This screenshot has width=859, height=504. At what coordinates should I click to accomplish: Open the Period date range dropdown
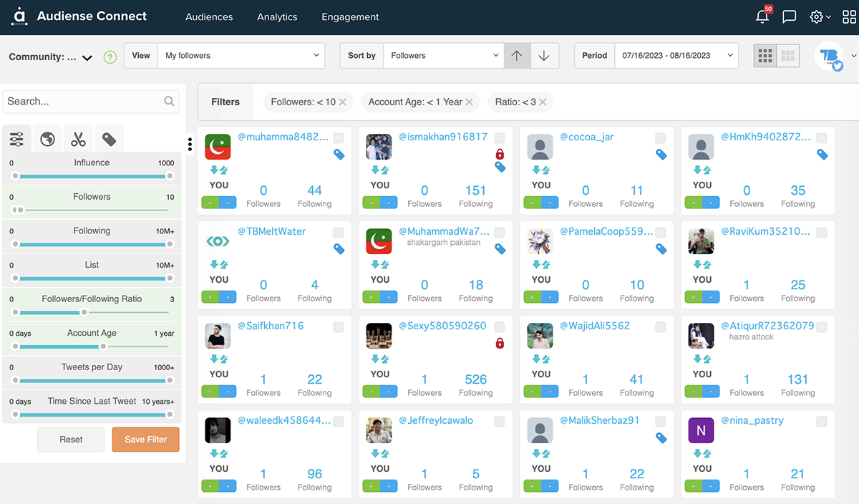click(676, 55)
